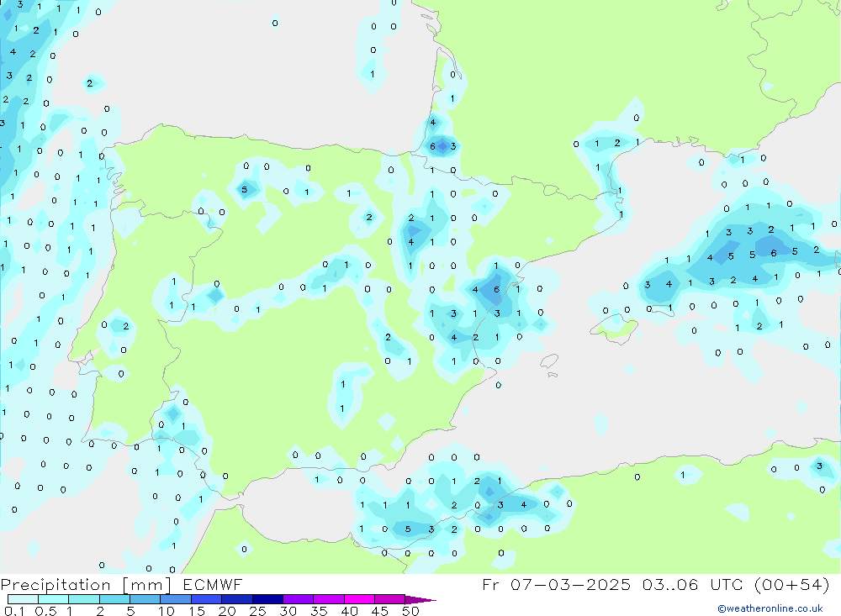Click the '15' legend scale label
This screenshot has width=841, height=616.
tap(197, 611)
